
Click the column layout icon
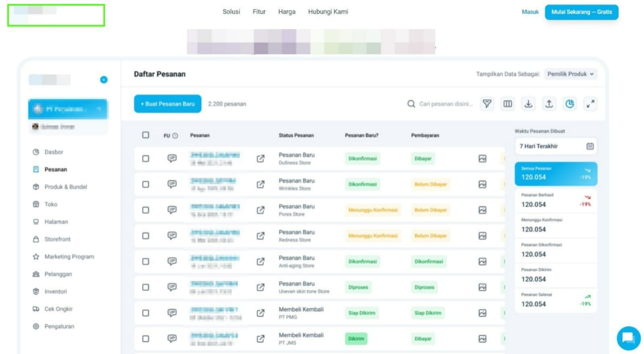click(507, 104)
